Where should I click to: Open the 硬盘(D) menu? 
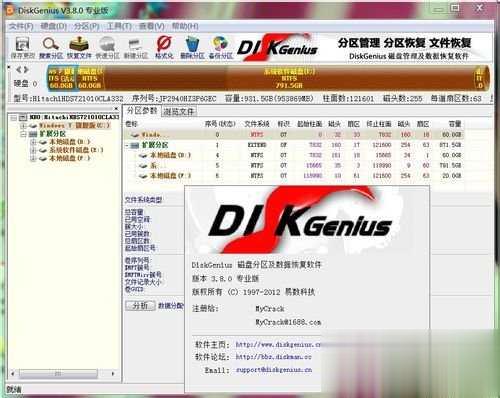(x=53, y=26)
